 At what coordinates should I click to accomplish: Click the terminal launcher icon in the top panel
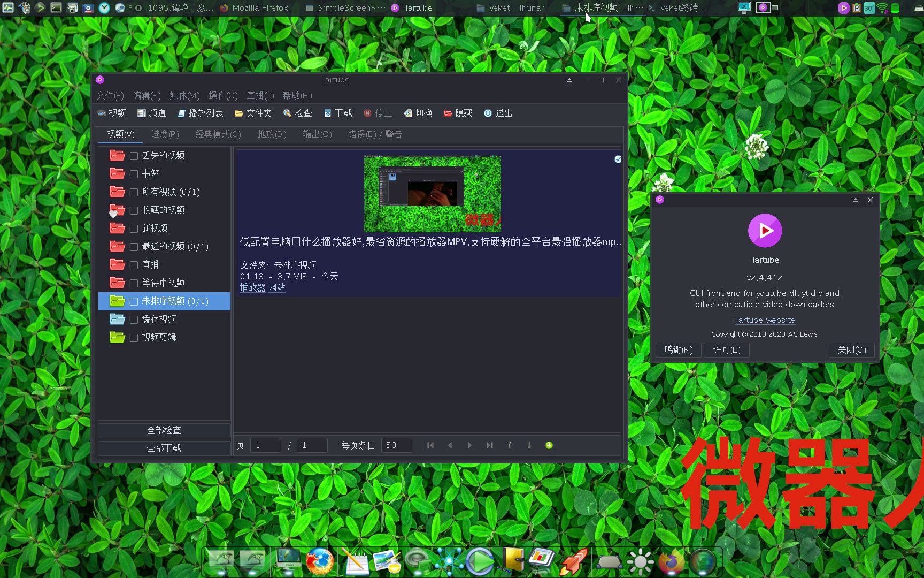point(56,7)
